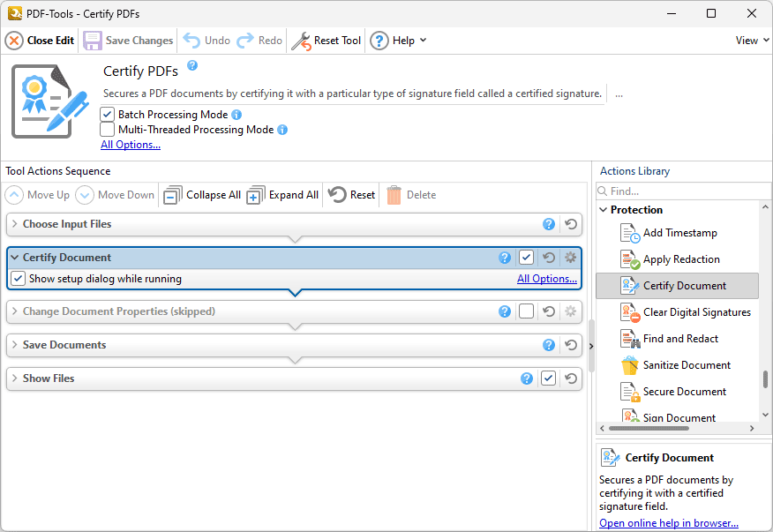Viewport: 773px width, 532px height.
Task: Enable Multi-Threaded Processing Mode checkbox
Action: tap(107, 130)
